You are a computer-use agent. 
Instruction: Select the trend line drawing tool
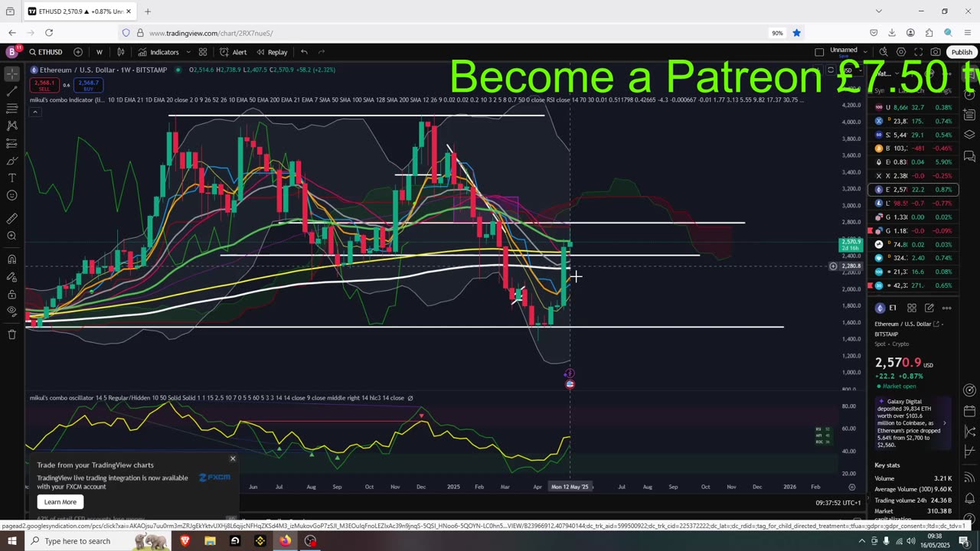coord(11,92)
